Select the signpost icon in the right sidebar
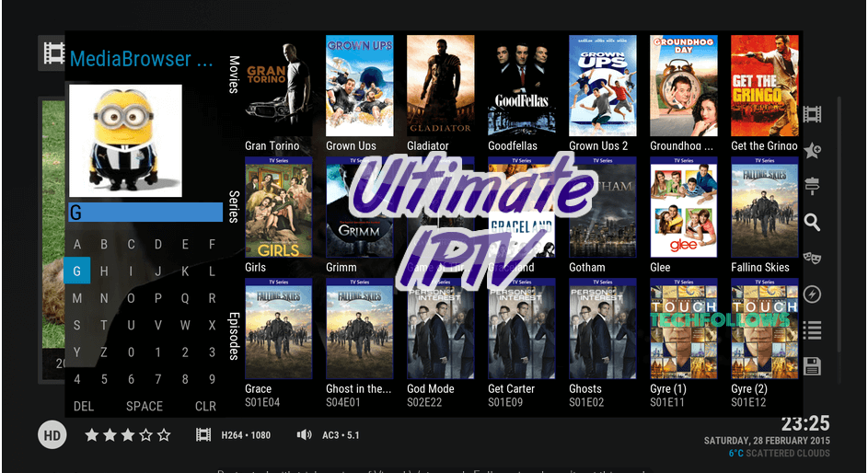 pos(812,187)
